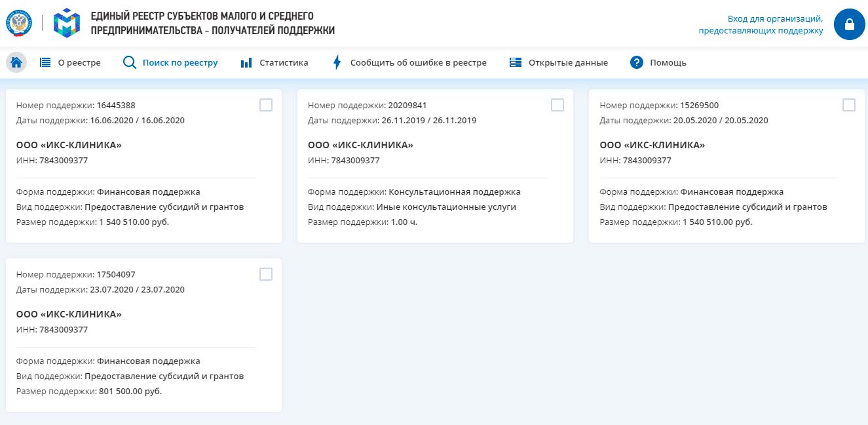Open the О реестре menu item
Screen dimensions: 868x425
[84, 63]
